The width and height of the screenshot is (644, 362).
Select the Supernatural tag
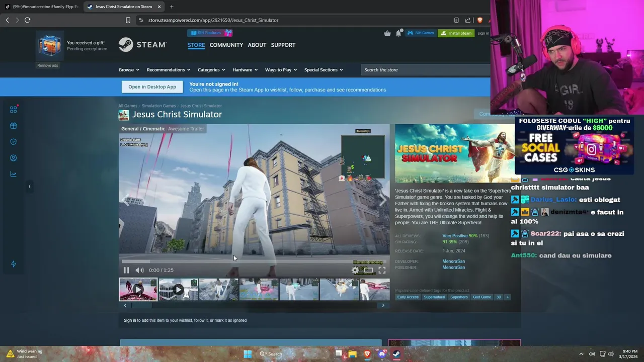point(434,297)
